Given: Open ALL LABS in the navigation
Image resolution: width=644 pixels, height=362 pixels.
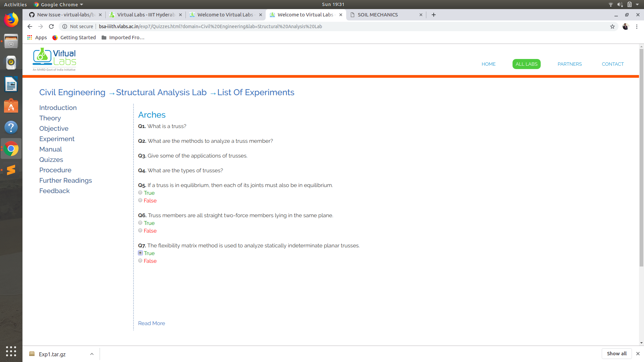Looking at the screenshot, I should click(526, 64).
